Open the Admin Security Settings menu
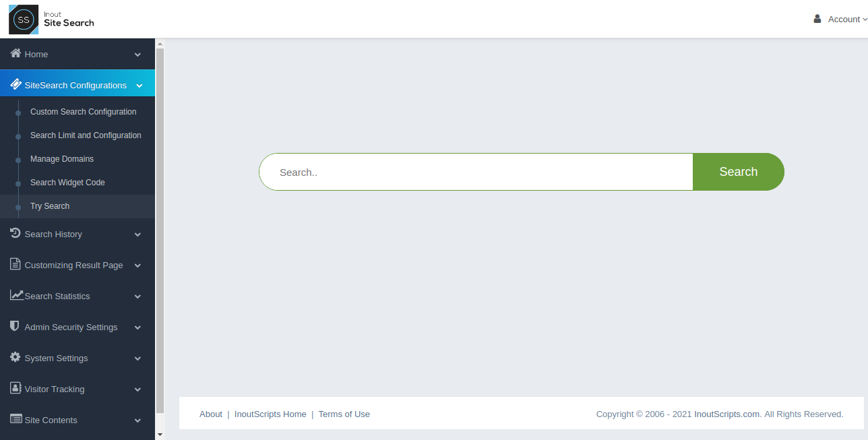 [77, 327]
